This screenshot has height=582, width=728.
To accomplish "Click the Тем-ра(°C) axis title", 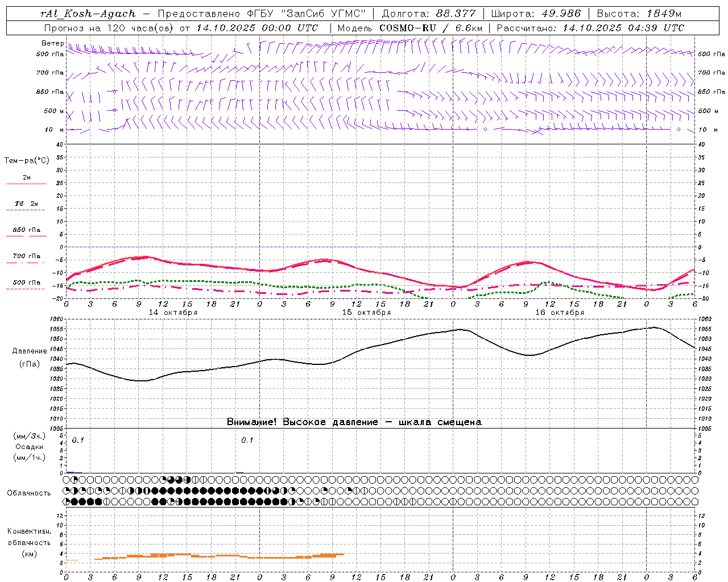I will (x=27, y=160).
